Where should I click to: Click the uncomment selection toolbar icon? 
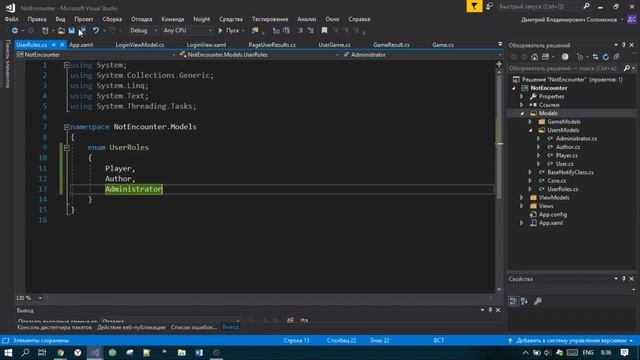click(311, 31)
